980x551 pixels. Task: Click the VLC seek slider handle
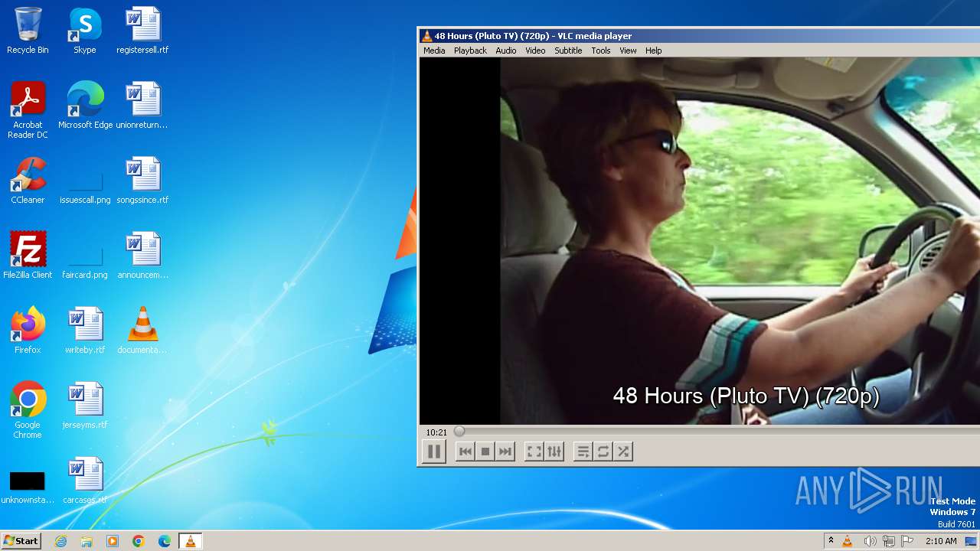pyautogui.click(x=459, y=432)
